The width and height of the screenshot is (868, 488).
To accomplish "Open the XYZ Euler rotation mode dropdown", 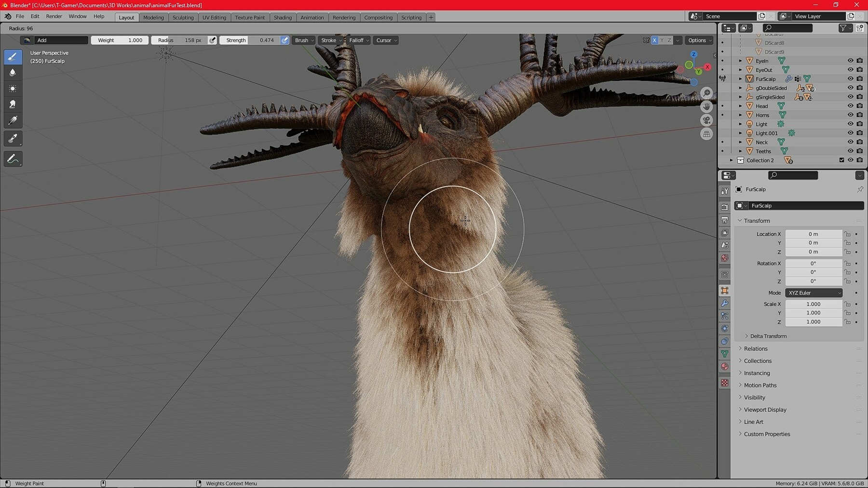I will pos(814,293).
